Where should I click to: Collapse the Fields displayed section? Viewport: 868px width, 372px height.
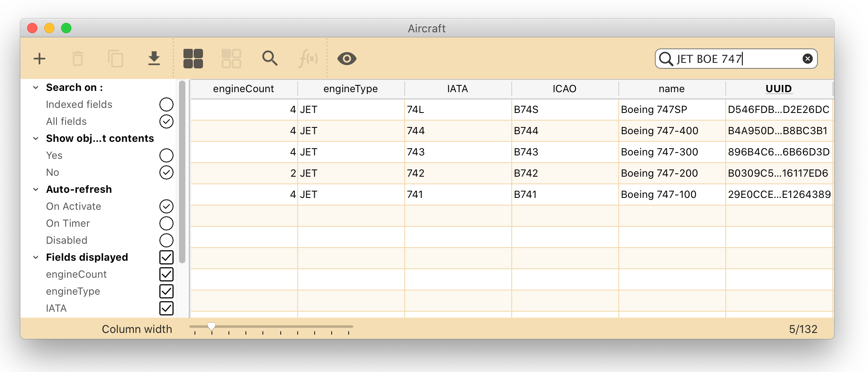36,257
